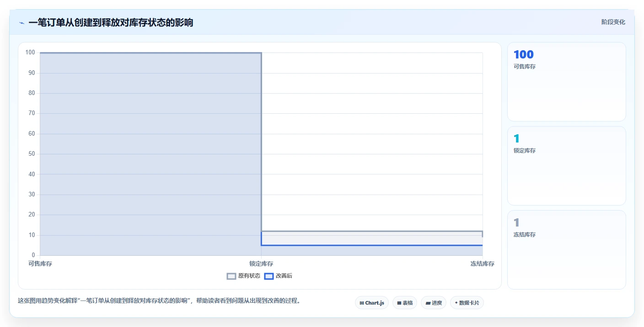Viewport: 644px width, 327px height.
Task: Select the 进度 tag chip
Action: (434, 303)
